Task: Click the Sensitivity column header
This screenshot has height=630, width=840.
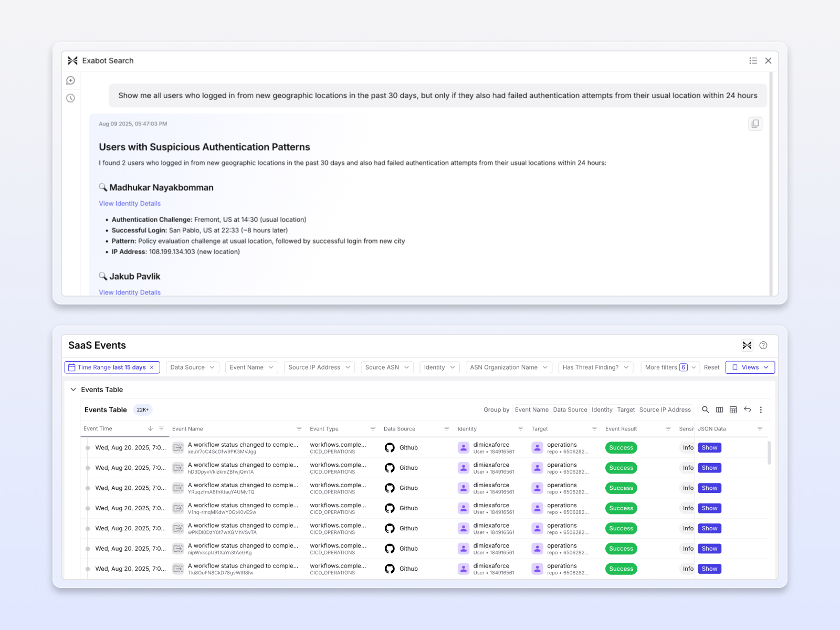Action: 686,429
